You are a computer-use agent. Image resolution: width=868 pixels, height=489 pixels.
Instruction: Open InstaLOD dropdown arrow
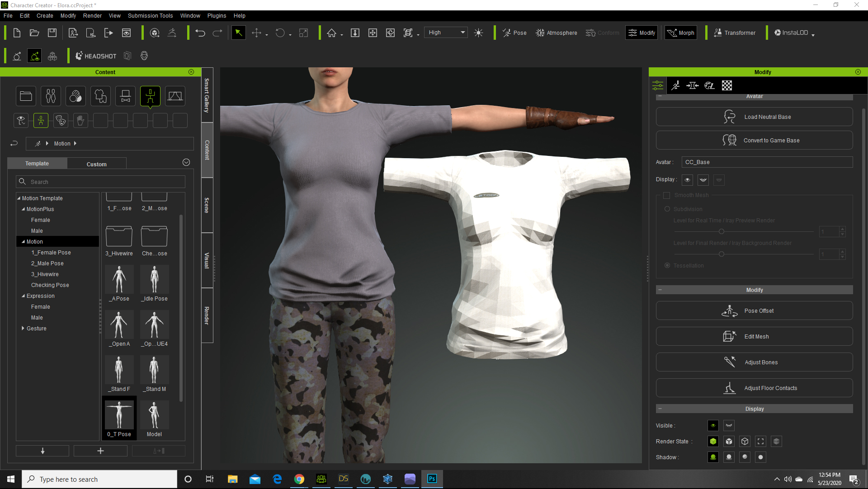[813, 35]
